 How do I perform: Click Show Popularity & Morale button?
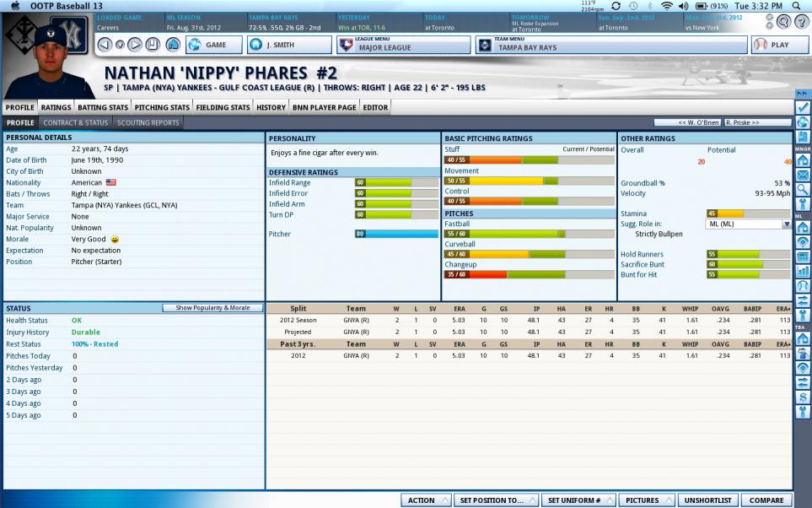point(212,308)
